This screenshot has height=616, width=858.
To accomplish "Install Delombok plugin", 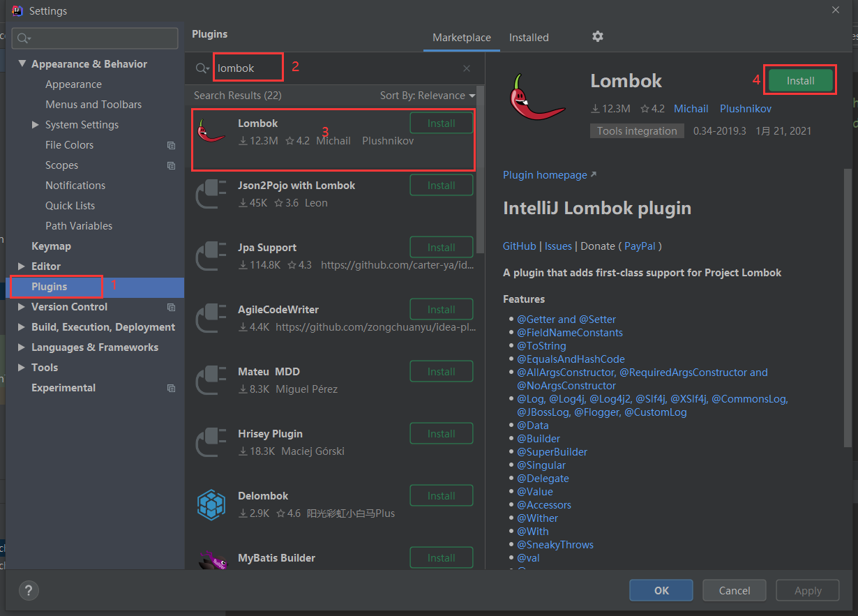I will point(442,496).
